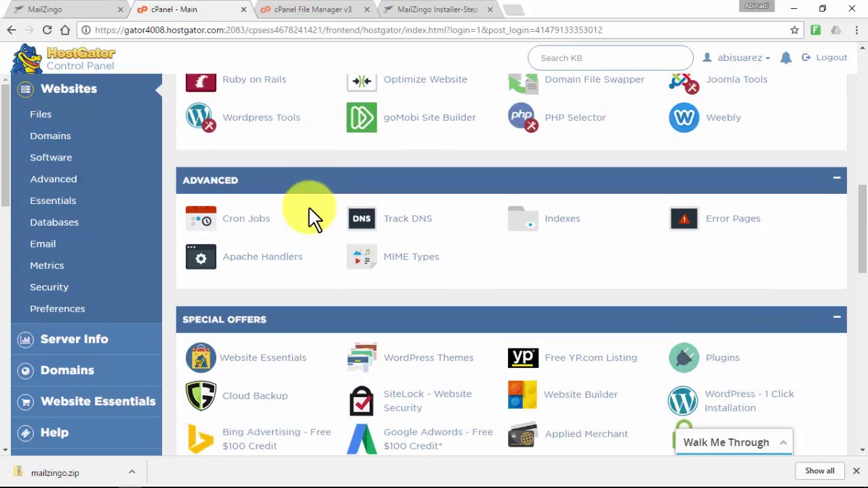Select Metrics in the sidebar
The height and width of the screenshot is (488, 868).
(47, 266)
